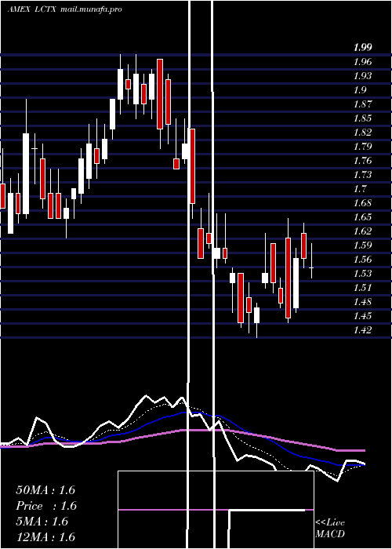
Task: Click the 1.45 price axis label
Action: [x=362, y=316]
